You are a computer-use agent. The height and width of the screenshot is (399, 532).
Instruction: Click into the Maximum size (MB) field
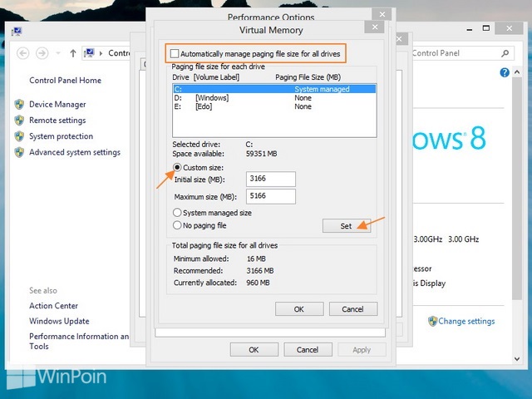coord(271,196)
